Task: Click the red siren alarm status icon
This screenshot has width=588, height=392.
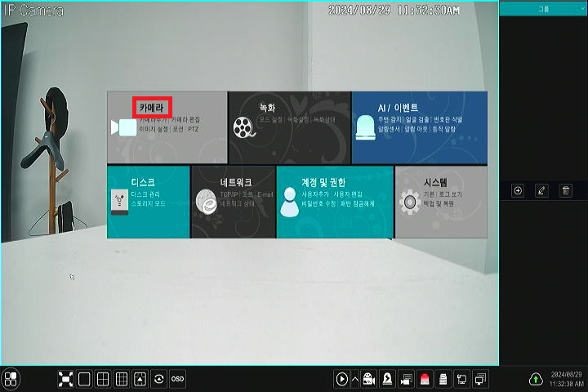Action: click(425, 379)
